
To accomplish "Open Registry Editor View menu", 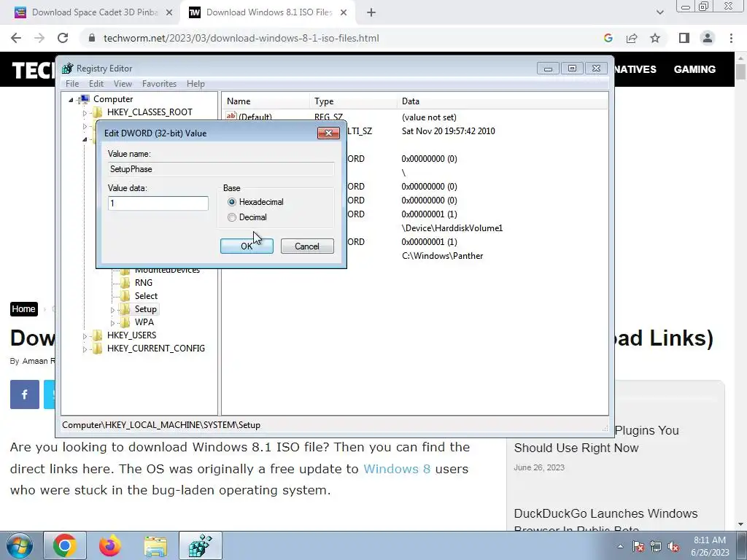I will pos(123,84).
